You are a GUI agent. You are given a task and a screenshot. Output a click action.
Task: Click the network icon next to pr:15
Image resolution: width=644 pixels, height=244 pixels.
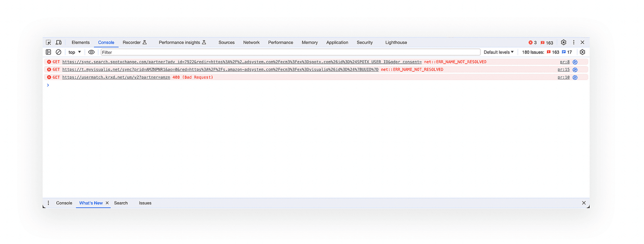(575, 70)
